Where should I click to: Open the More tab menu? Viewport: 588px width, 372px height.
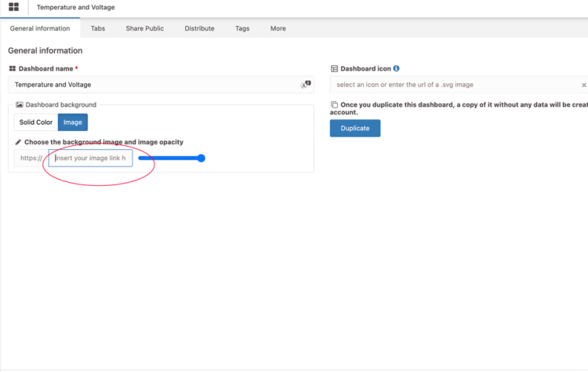click(x=278, y=28)
